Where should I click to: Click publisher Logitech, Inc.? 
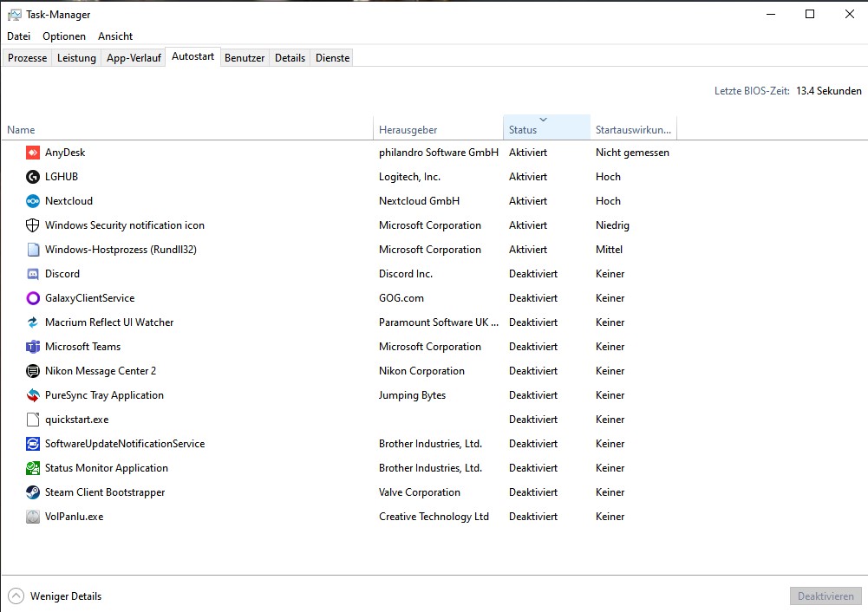coord(409,177)
